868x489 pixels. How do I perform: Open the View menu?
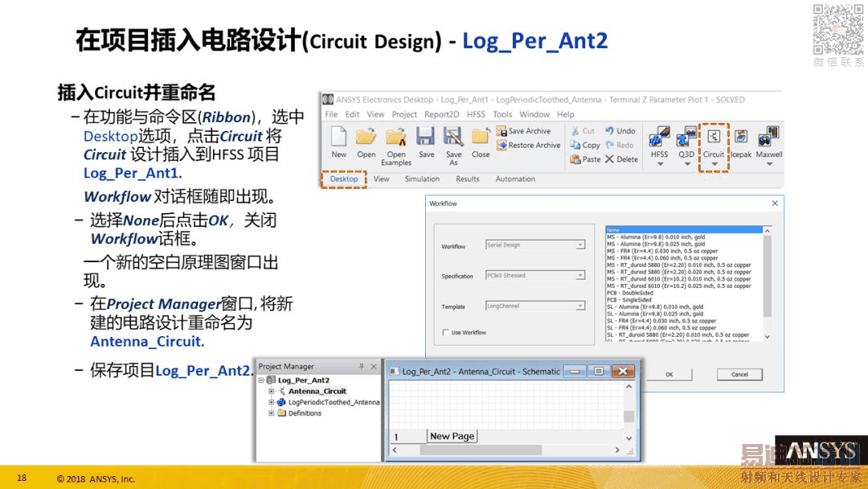[x=375, y=114]
